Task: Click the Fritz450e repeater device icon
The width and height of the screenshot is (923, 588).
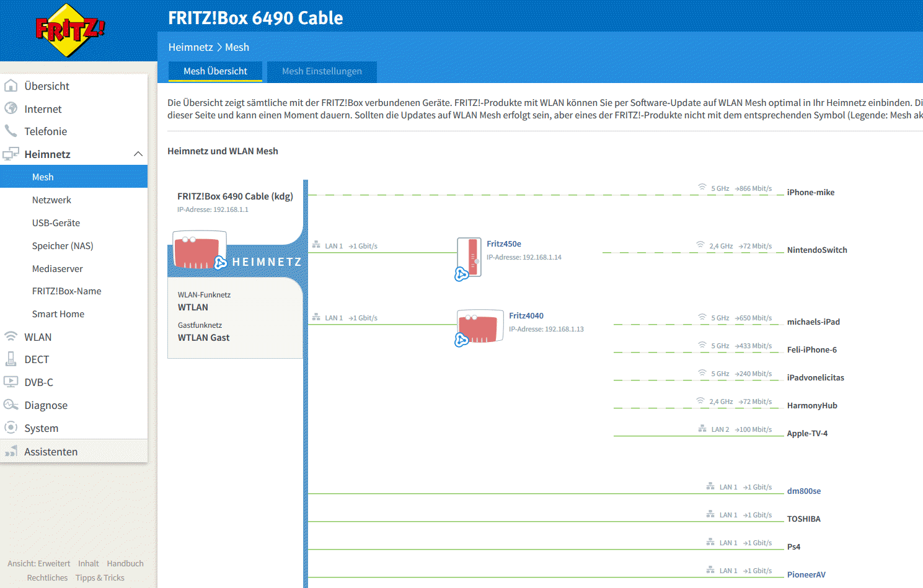Action: click(470, 257)
